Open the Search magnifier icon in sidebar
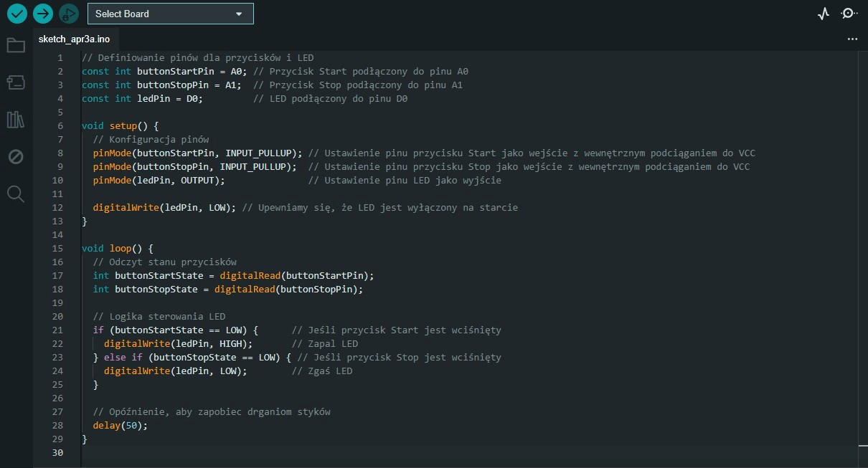Image resolution: width=868 pixels, height=468 pixels. 16,194
